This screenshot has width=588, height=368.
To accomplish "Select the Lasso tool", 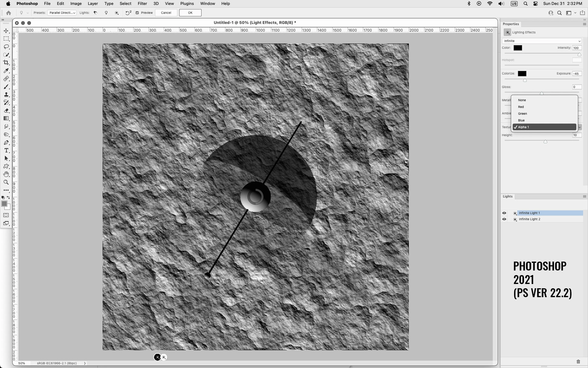I will pos(6,47).
